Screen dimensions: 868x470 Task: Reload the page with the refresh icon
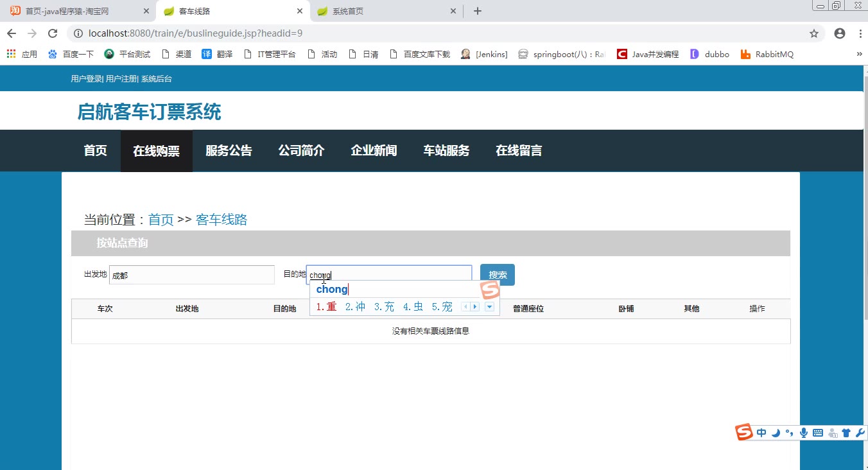(x=53, y=33)
